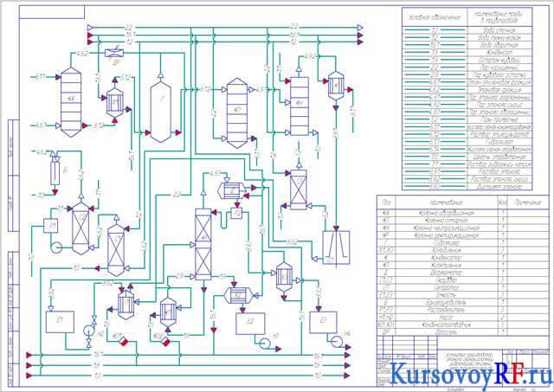Click 'Колонна отпарная' in equipment table
The image size is (554, 392).
click(x=463, y=221)
